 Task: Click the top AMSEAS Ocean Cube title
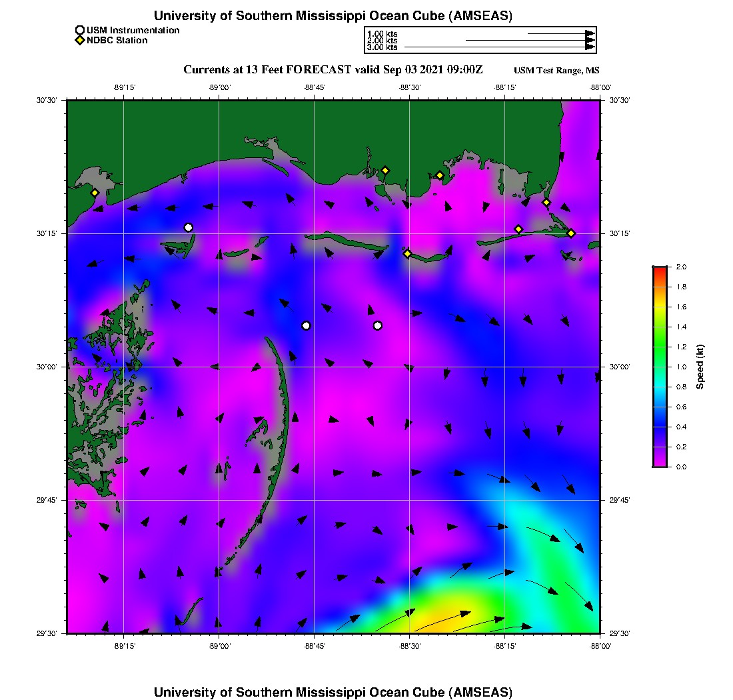pyautogui.click(x=333, y=16)
